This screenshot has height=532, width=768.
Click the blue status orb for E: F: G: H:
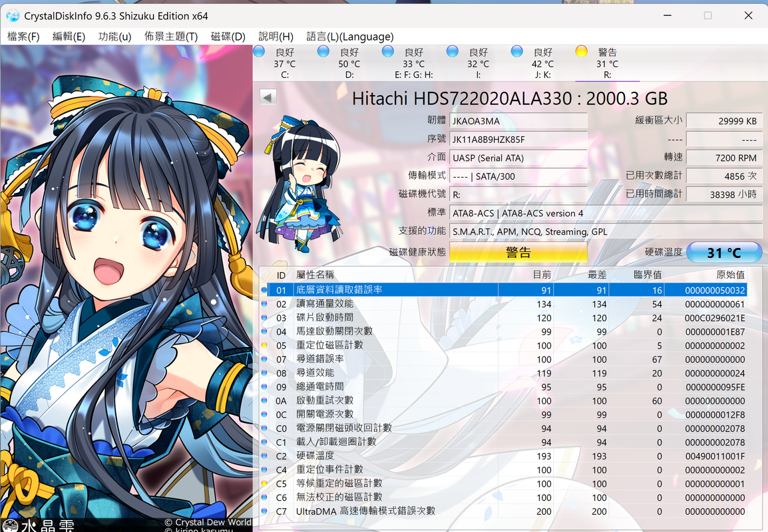(388, 51)
